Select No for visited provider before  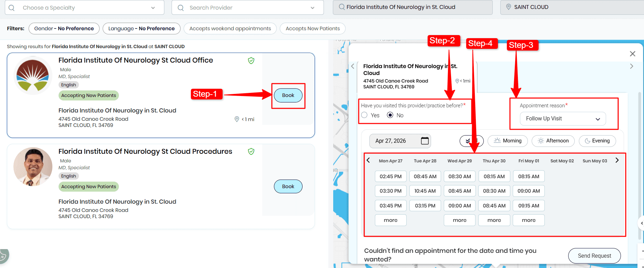point(390,115)
